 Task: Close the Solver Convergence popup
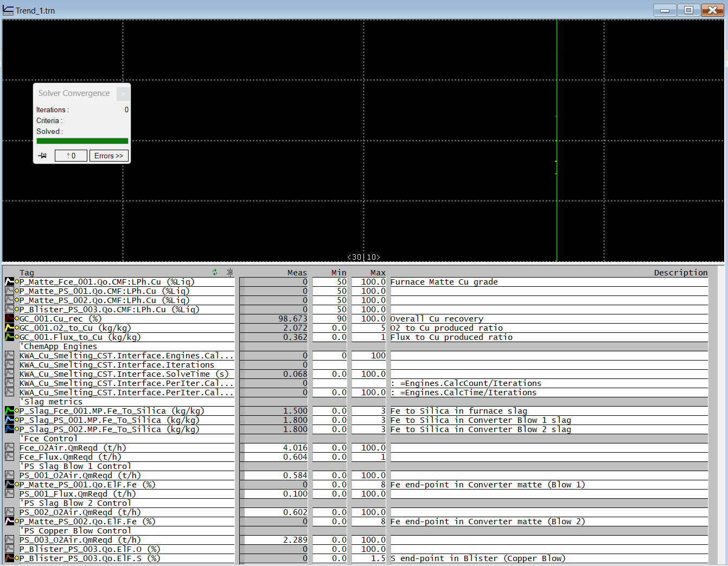[123, 93]
